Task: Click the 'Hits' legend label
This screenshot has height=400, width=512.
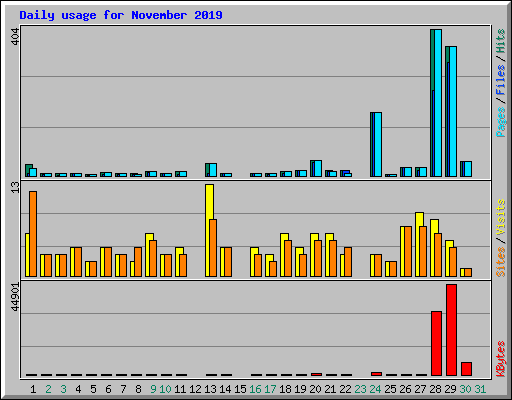Action: pos(501,41)
